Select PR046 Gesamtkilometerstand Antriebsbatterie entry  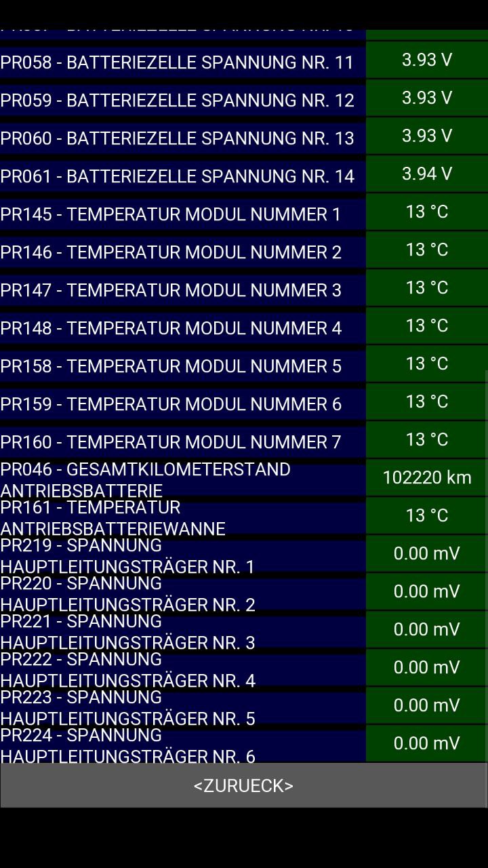pos(146,479)
